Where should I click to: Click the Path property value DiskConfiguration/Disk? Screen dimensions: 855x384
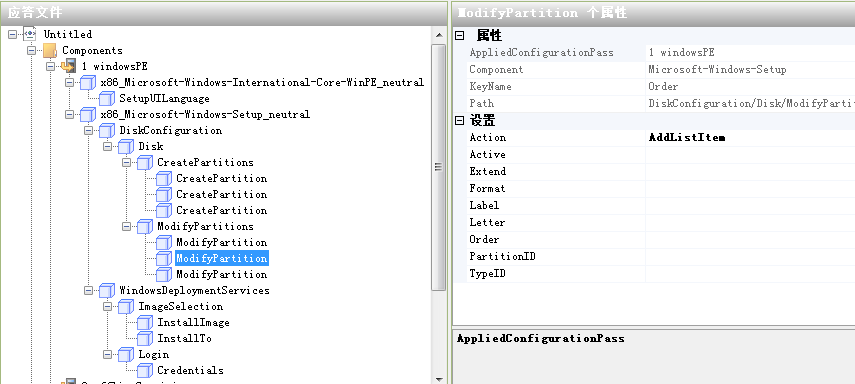point(751,103)
